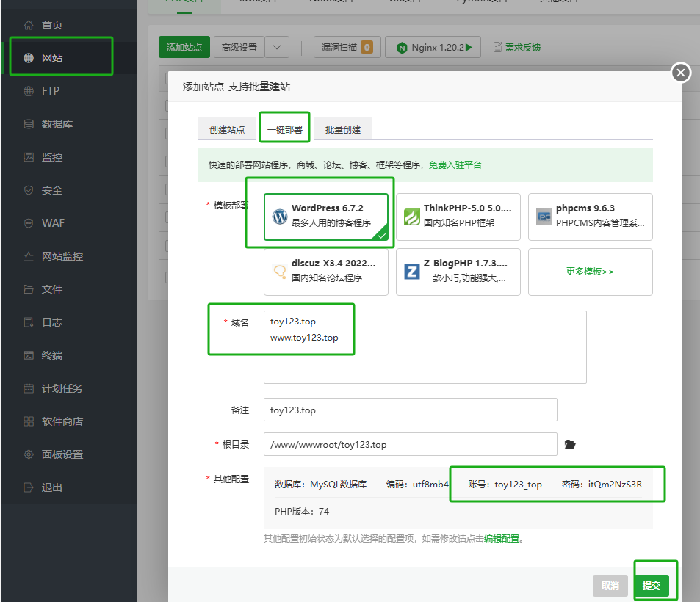Select the ThinkPHP-5.0 template card

click(x=458, y=217)
